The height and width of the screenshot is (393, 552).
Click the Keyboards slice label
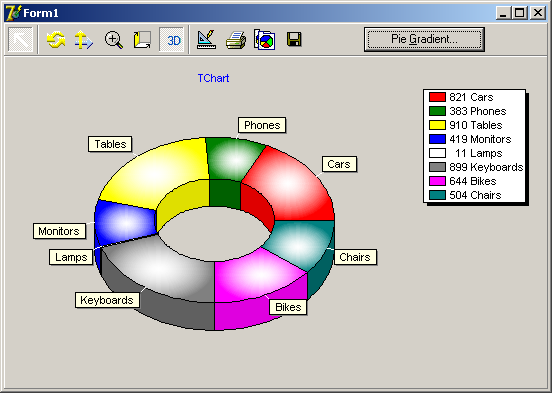coord(107,300)
